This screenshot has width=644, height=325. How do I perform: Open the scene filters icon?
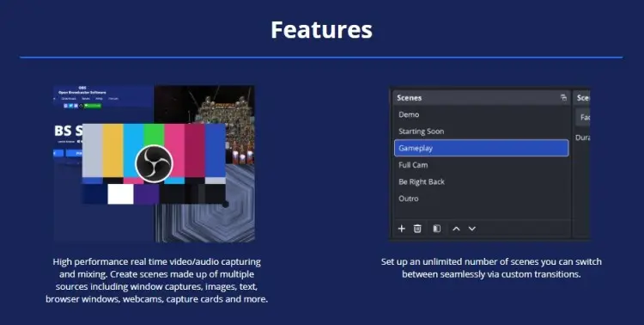(x=436, y=229)
